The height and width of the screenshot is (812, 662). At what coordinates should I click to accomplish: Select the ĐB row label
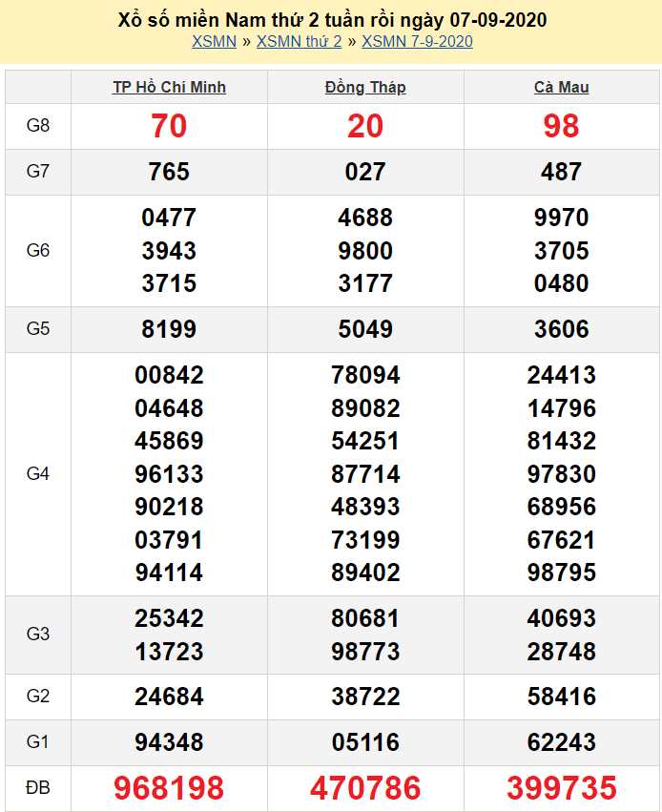(x=38, y=788)
